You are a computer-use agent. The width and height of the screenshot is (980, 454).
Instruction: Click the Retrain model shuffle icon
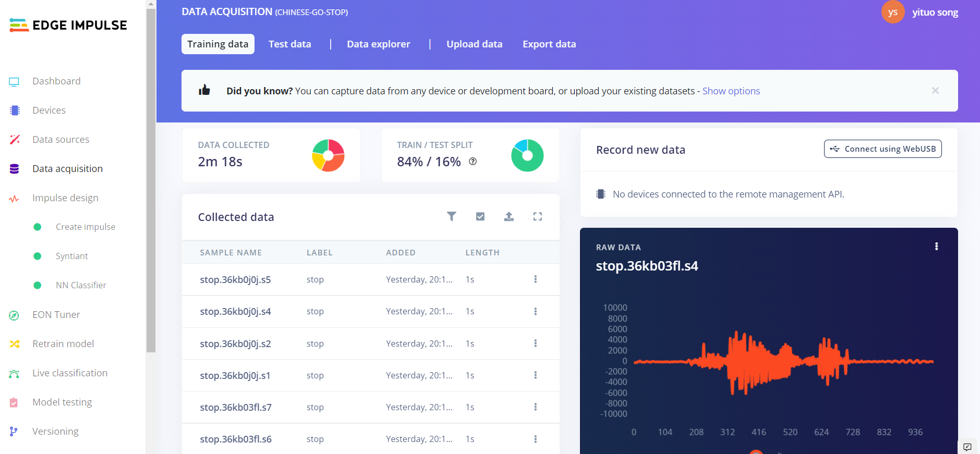click(14, 344)
